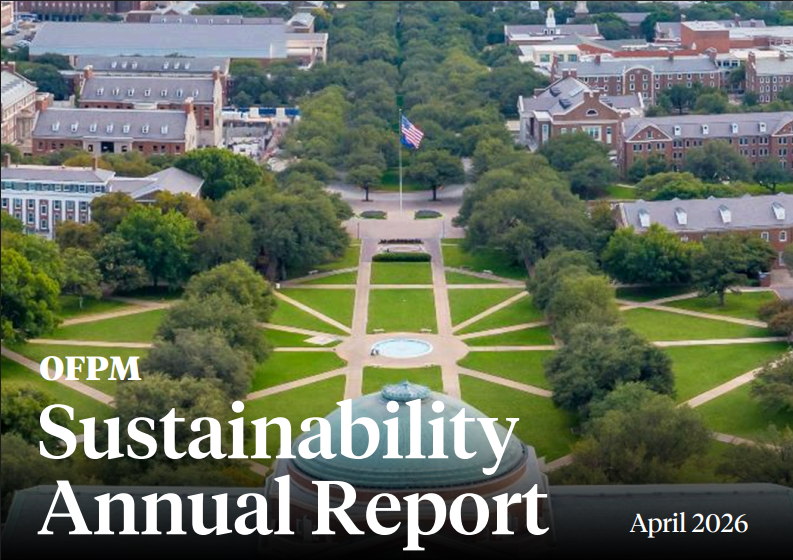
Task: Click the American flag on the flagpole
Action: [x=411, y=132]
